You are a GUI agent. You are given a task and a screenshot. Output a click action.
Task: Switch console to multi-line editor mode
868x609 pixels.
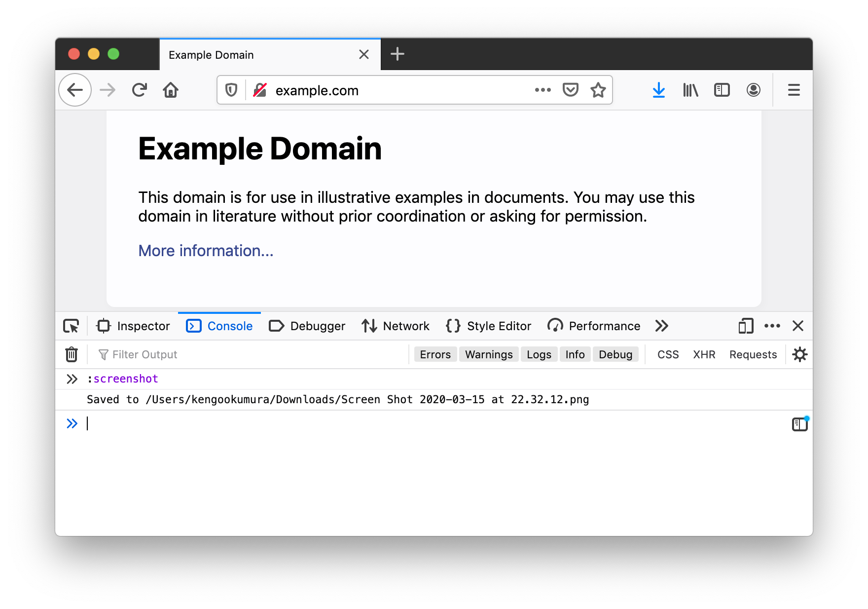coord(800,424)
